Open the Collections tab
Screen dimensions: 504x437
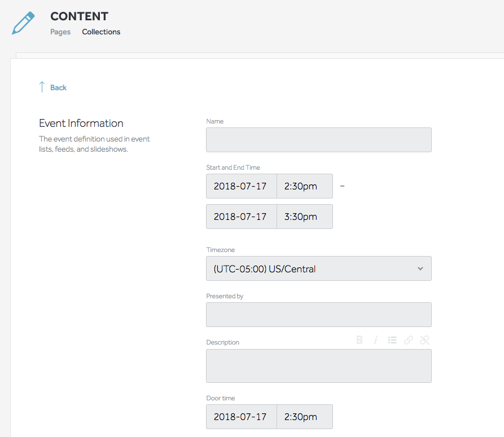[x=101, y=32]
